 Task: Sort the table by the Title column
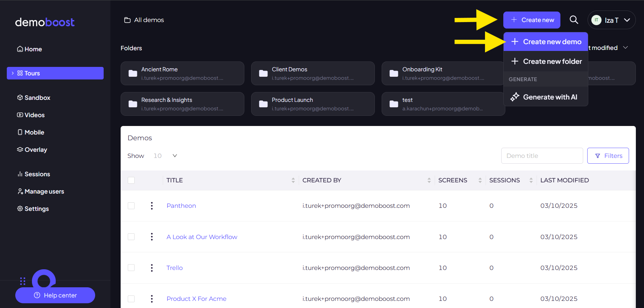pyautogui.click(x=293, y=180)
